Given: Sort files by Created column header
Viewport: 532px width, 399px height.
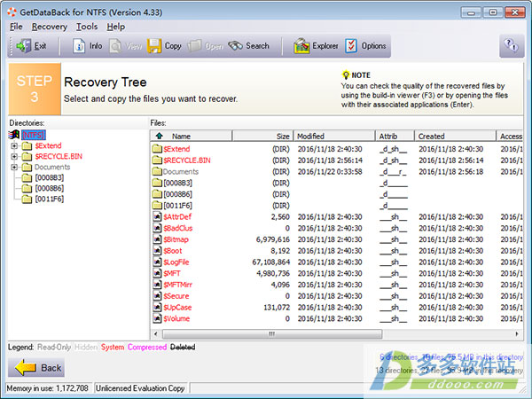Looking at the screenshot, I should 455,136.
